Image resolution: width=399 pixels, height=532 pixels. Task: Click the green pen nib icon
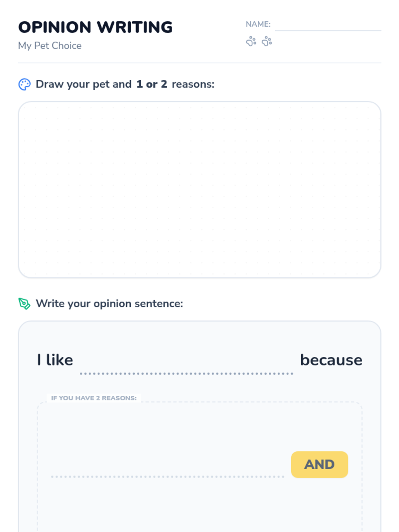[x=24, y=304]
